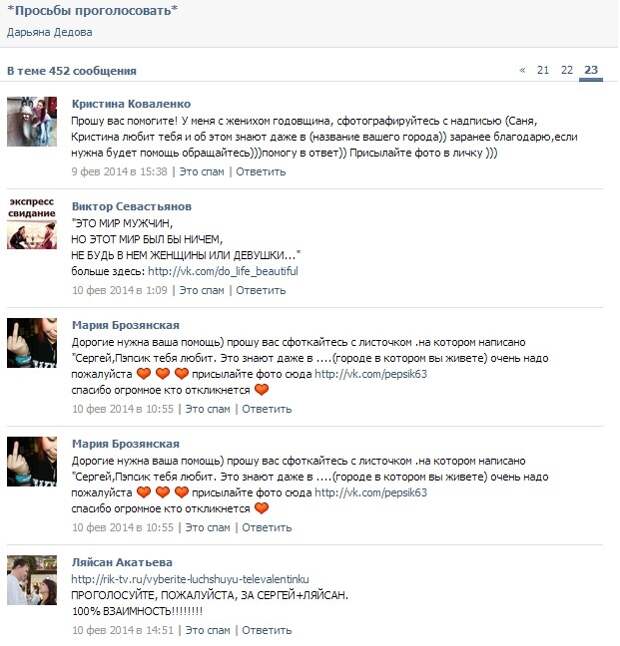Open Кристина Коваленко's profile name link
This screenshot has width=620, height=646.
(x=131, y=104)
